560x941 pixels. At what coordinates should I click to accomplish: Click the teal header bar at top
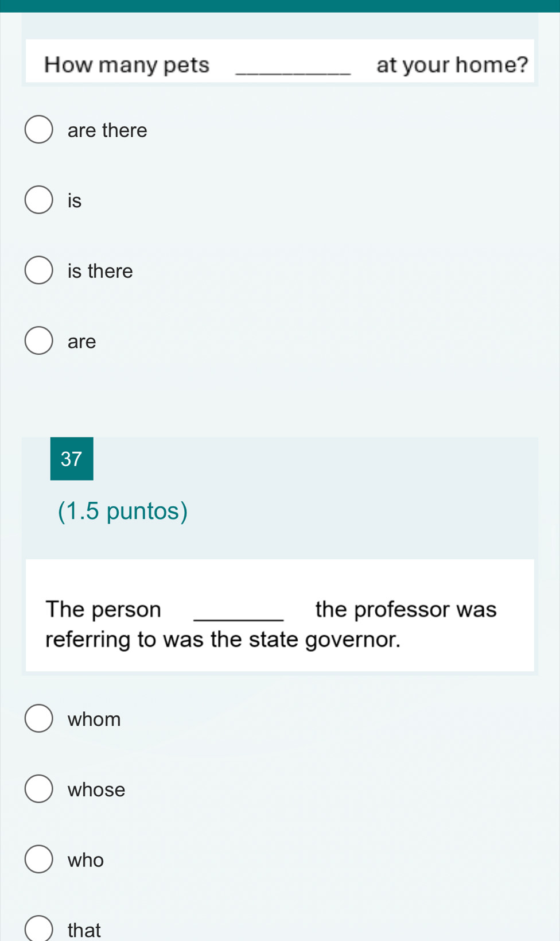[x=280, y=6]
